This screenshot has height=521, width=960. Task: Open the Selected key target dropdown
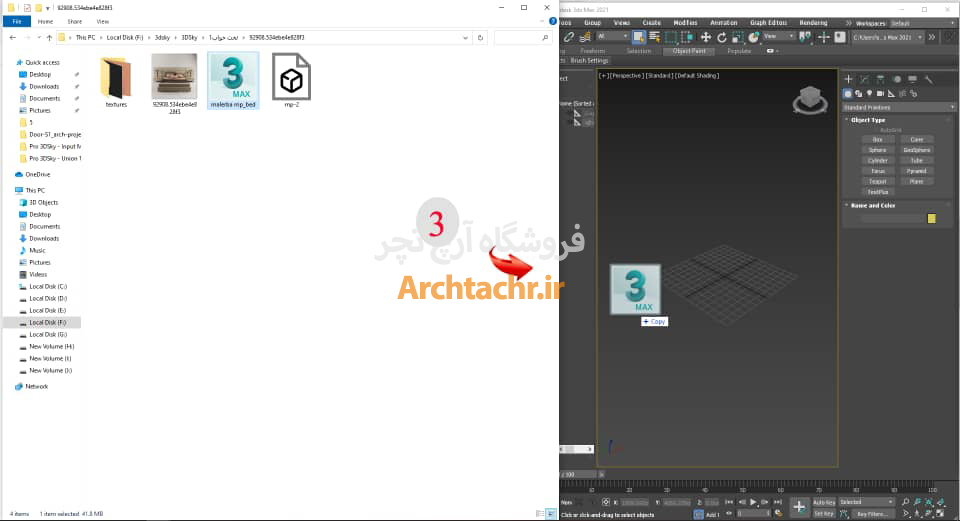(866, 502)
